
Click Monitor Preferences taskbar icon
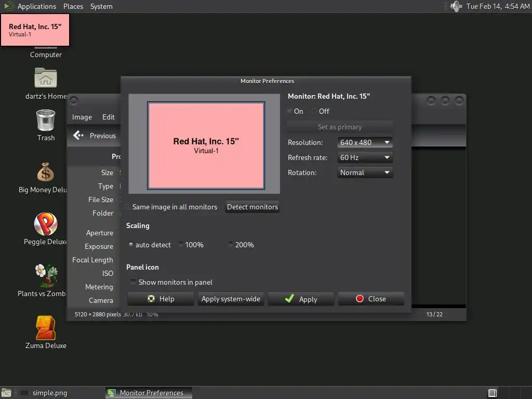pos(111,393)
